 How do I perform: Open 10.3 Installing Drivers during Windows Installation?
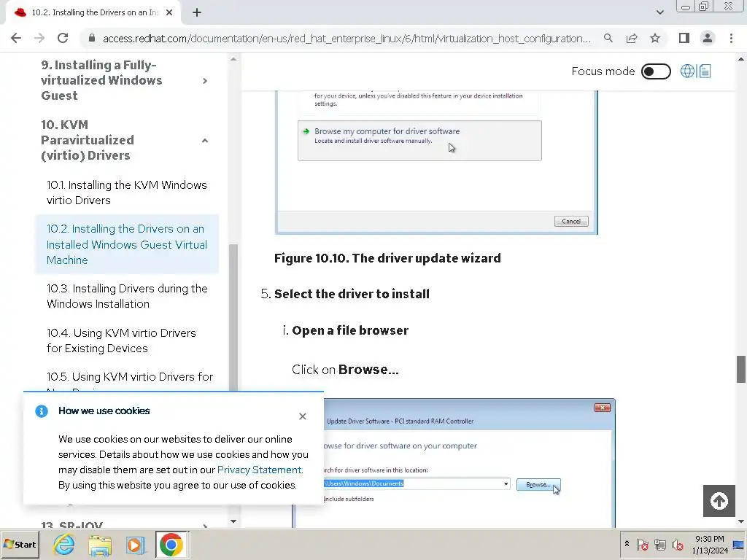click(x=127, y=296)
